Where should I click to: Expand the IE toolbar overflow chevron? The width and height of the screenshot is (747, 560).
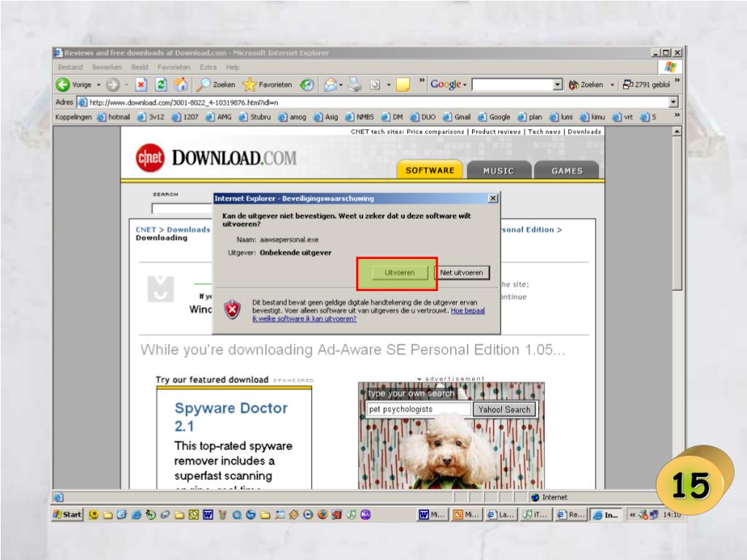(x=422, y=80)
